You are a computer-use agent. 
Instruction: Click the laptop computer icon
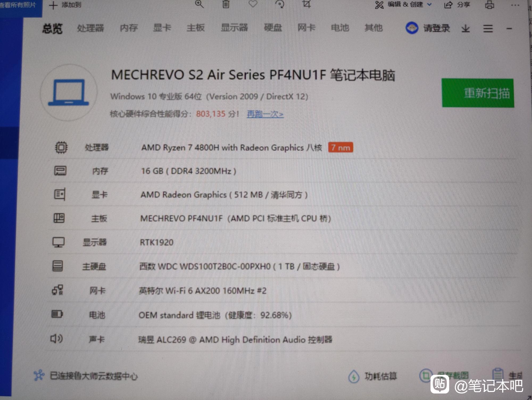[x=69, y=92]
